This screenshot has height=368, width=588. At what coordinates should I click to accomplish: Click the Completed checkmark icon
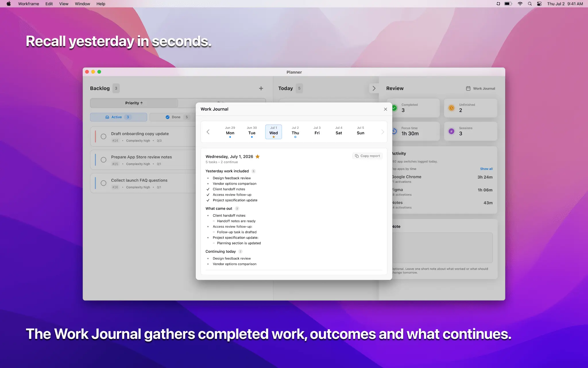coord(394,108)
